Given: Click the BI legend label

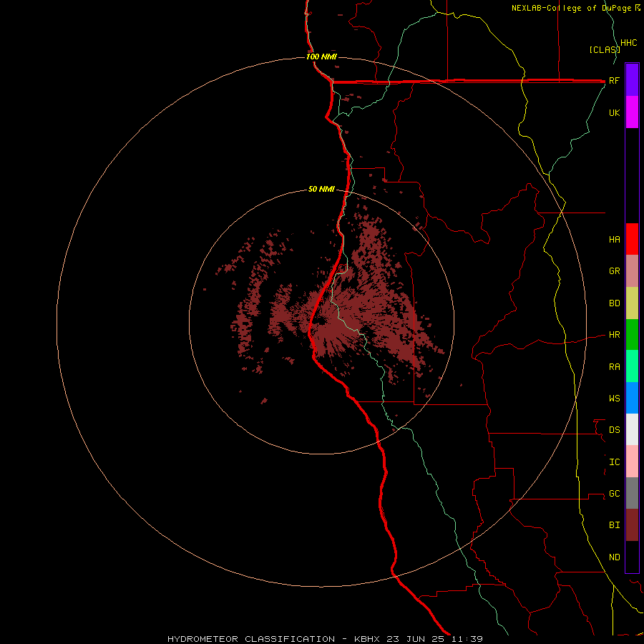Looking at the screenshot, I should pyautogui.click(x=614, y=525).
